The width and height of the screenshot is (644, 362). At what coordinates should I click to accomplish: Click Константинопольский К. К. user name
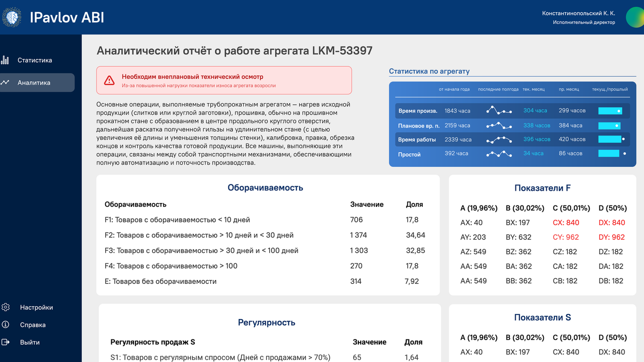[x=578, y=13]
